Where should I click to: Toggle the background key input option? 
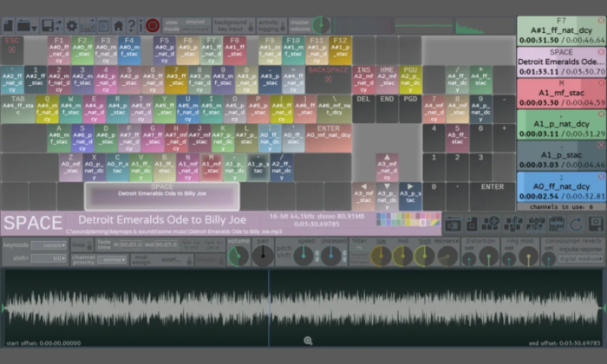coord(231,25)
